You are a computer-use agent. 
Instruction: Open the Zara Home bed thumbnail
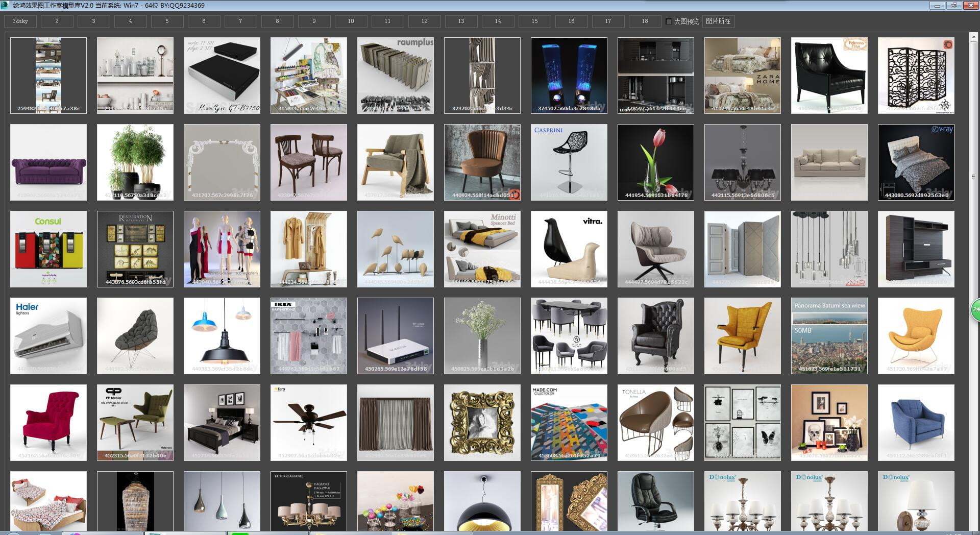(743, 76)
